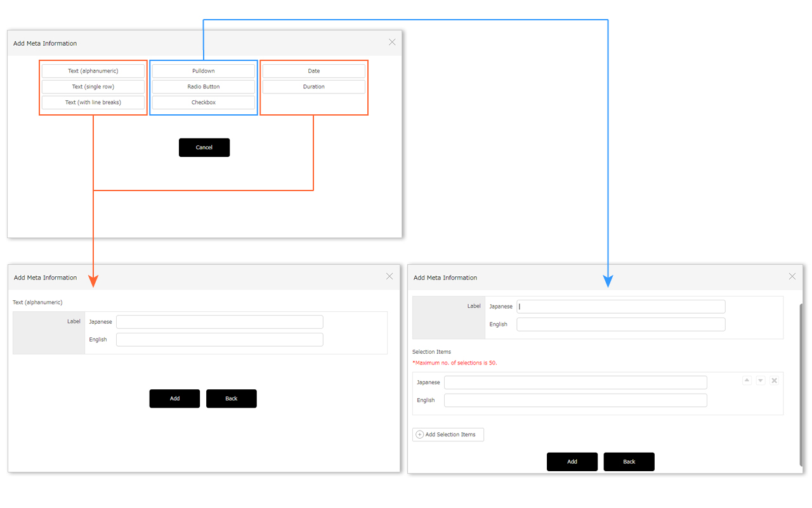The height and width of the screenshot is (508, 812).
Task: Select the Checkbox meta type
Action: click(204, 102)
